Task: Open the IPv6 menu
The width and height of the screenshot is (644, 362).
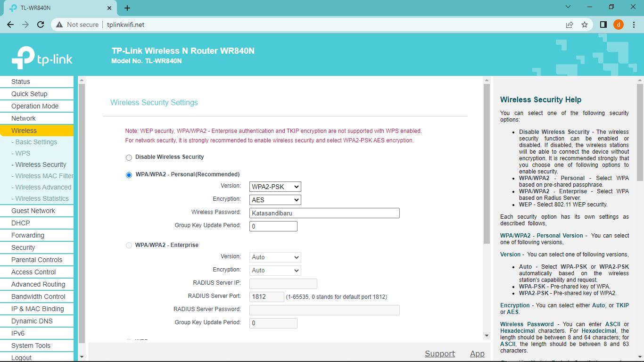Action: coord(37,333)
